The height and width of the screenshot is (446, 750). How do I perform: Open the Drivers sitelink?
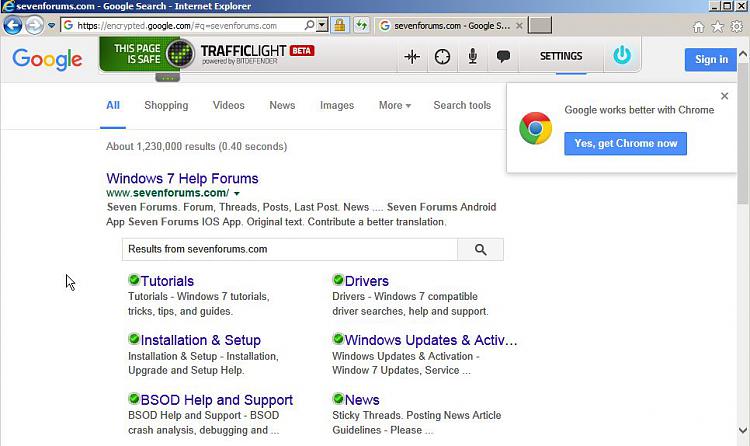[367, 281]
